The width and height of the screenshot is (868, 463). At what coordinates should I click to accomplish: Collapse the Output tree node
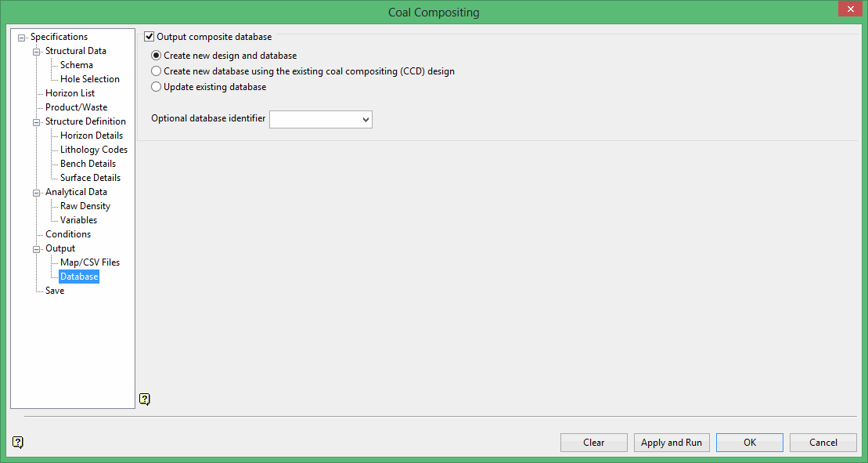37,249
